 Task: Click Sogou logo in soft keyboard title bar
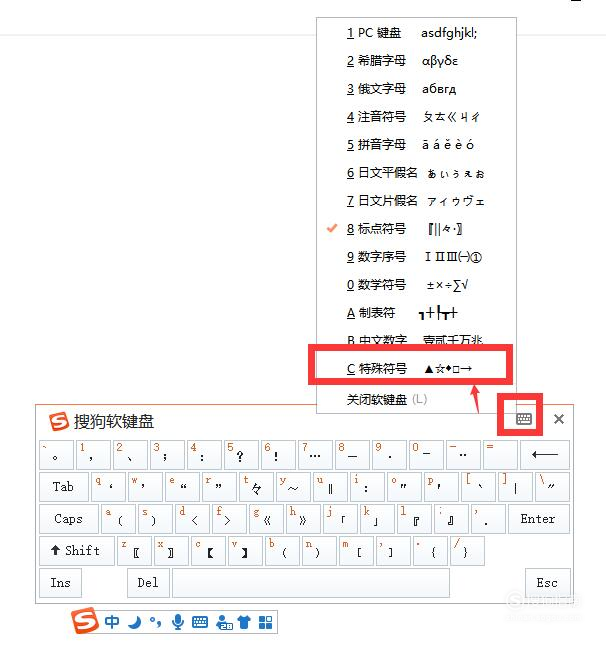pyautogui.click(x=59, y=421)
